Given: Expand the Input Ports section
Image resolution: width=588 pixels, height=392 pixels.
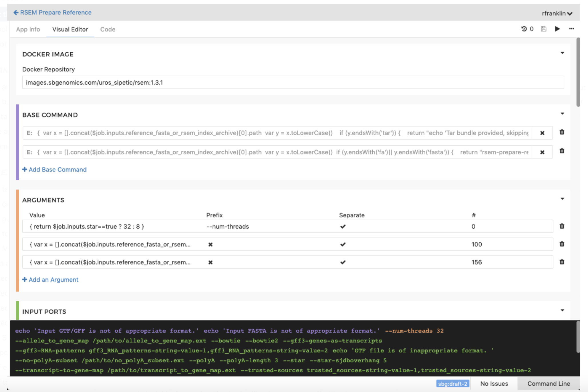Looking at the screenshot, I should (x=562, y=310).
